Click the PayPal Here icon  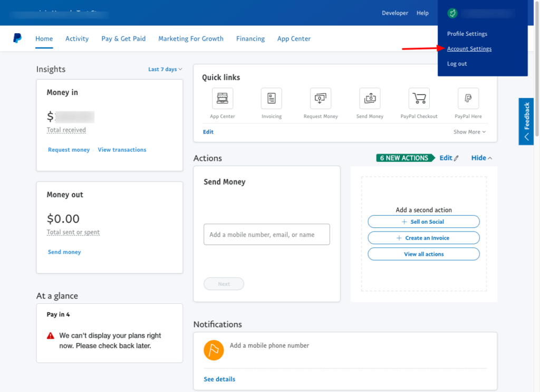[x=468, y=99]
